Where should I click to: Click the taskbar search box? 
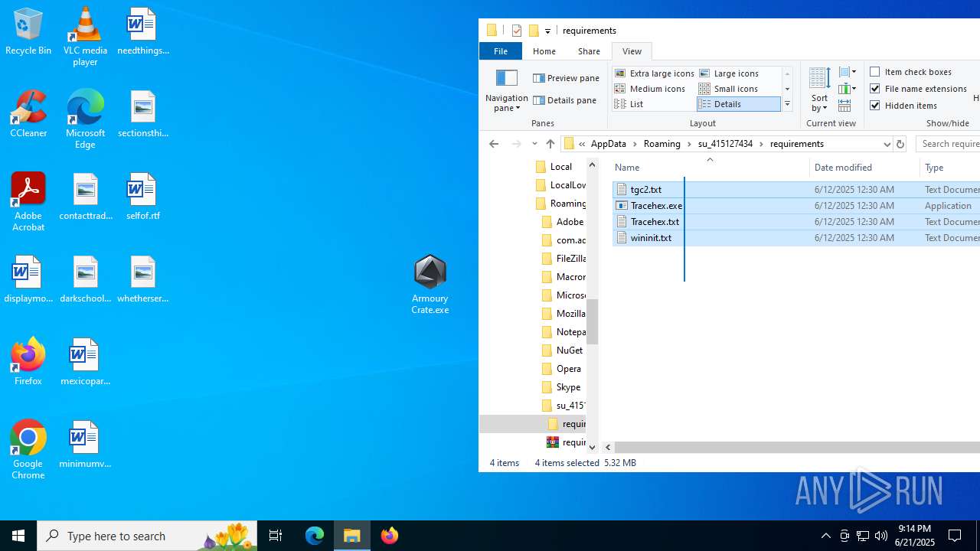click(x=147, y=536)
